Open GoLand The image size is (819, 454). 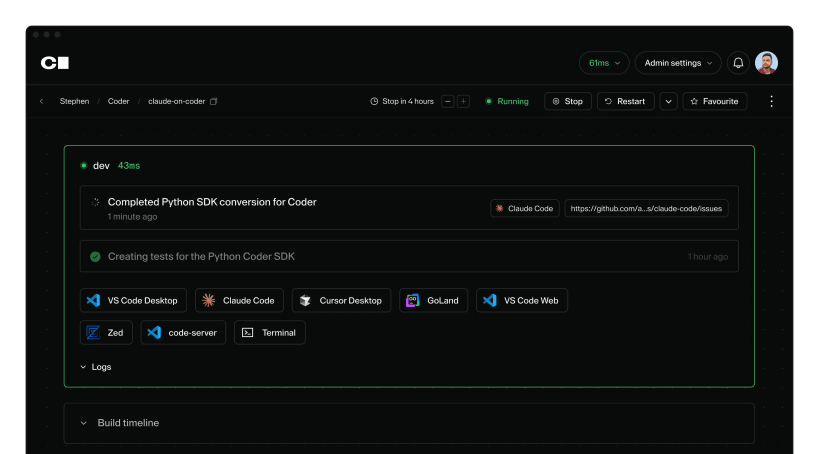pyautogui.click(x=434, y=300)
